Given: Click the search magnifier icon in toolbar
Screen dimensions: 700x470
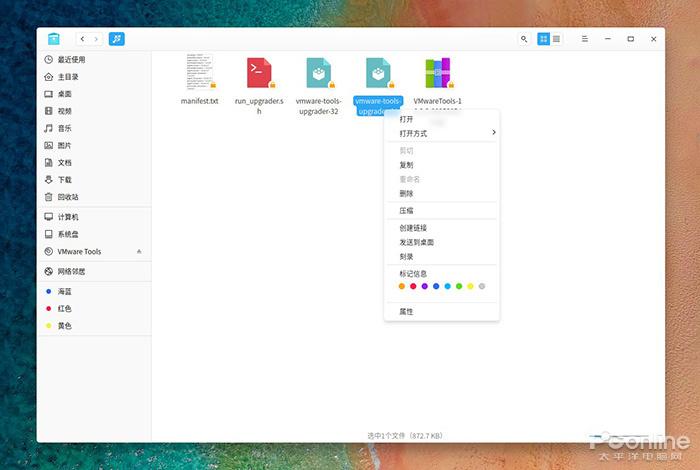Looking at the screenshot, I should [x=524, y=39].
